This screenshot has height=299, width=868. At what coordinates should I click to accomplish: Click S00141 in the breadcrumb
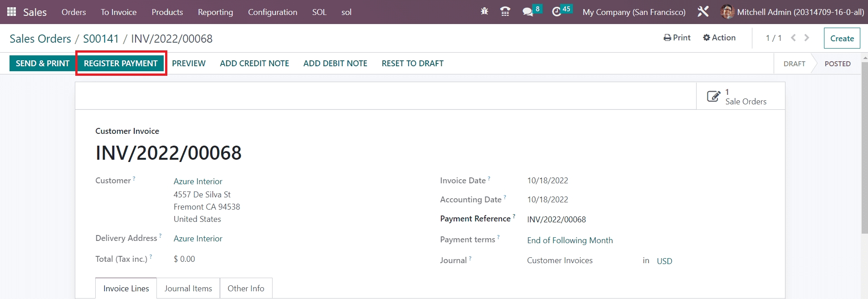pos(101,39)
